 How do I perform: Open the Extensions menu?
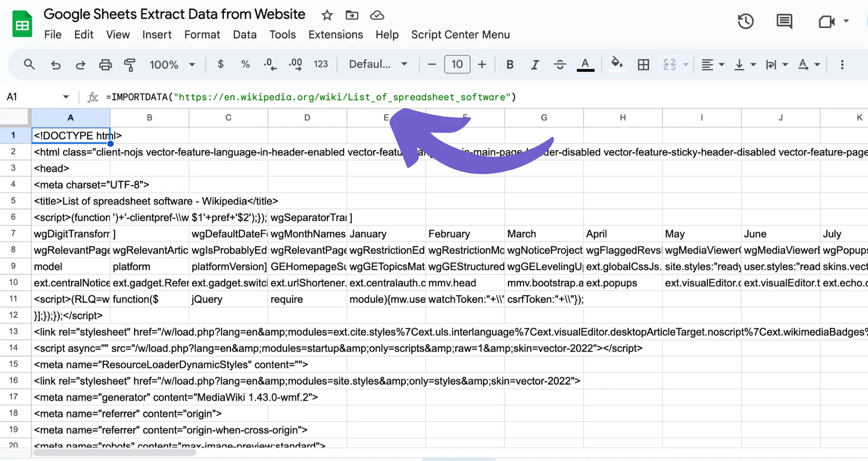[x=335, y=35]
